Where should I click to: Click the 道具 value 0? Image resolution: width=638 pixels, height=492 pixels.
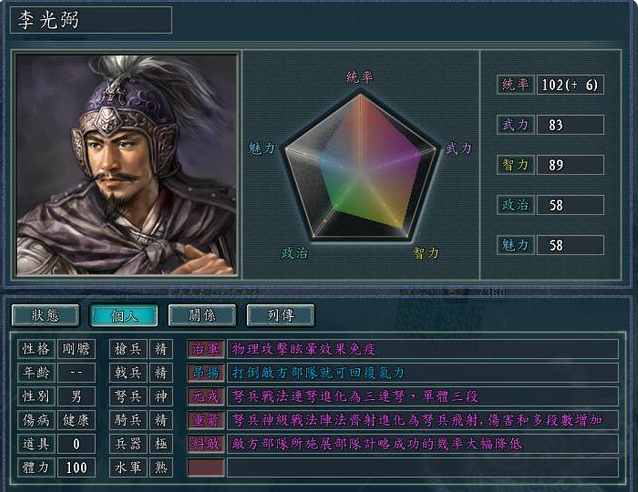click(76, 444)
